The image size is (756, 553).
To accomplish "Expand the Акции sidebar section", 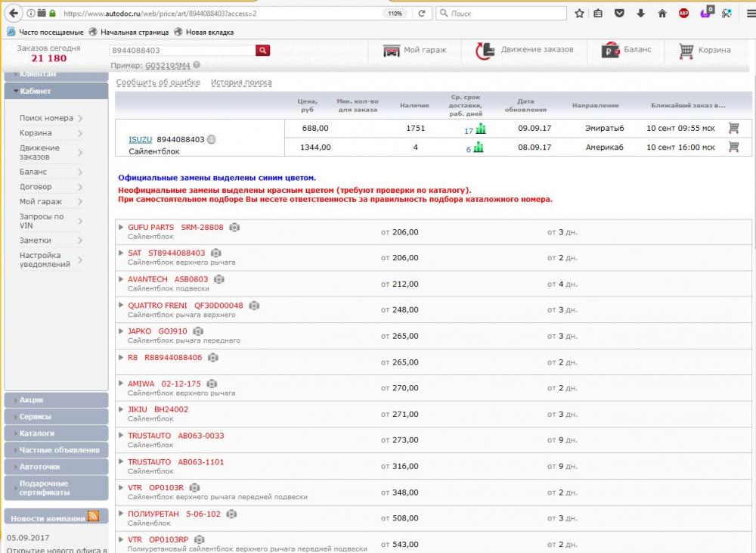I will (x=56, y=400).
